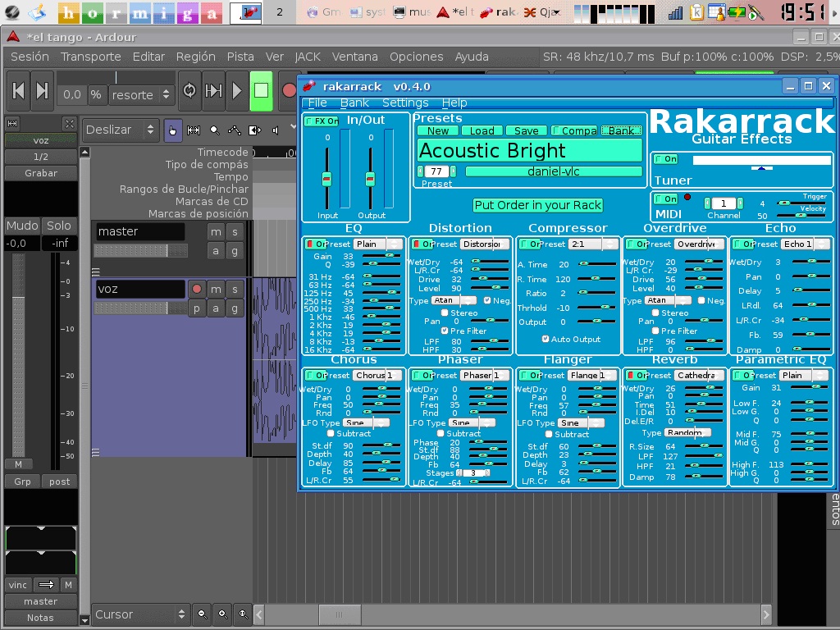The height and width of the screenshot is (630, 840).
Task: Click play-range transport icon in Ardour
Action: click(213, 90)
